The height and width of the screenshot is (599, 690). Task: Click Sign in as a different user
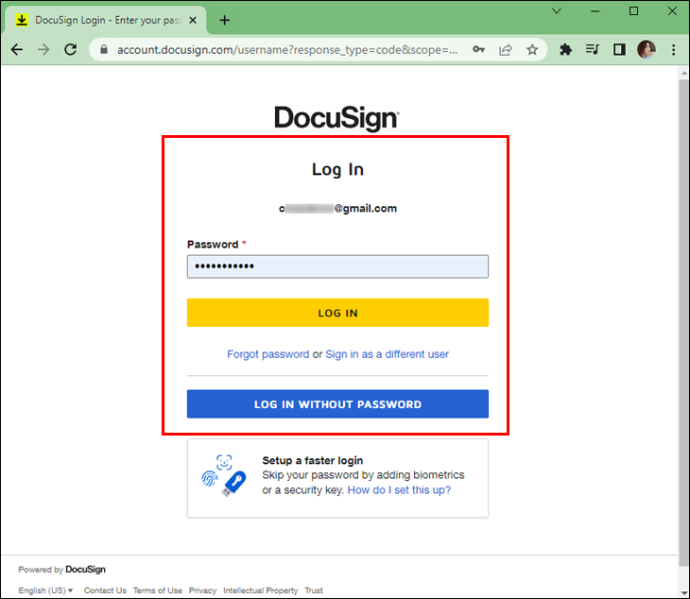coord(387,354)
